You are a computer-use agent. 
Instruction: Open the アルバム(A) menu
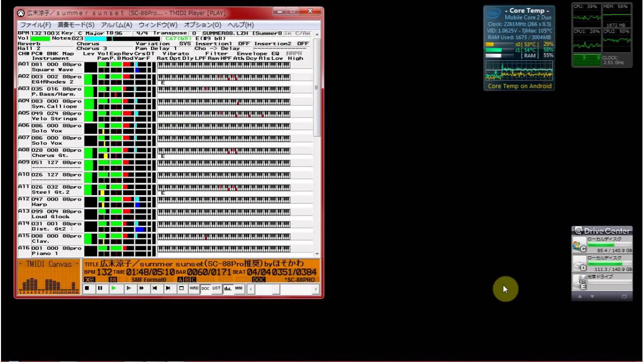coord(116,25)
